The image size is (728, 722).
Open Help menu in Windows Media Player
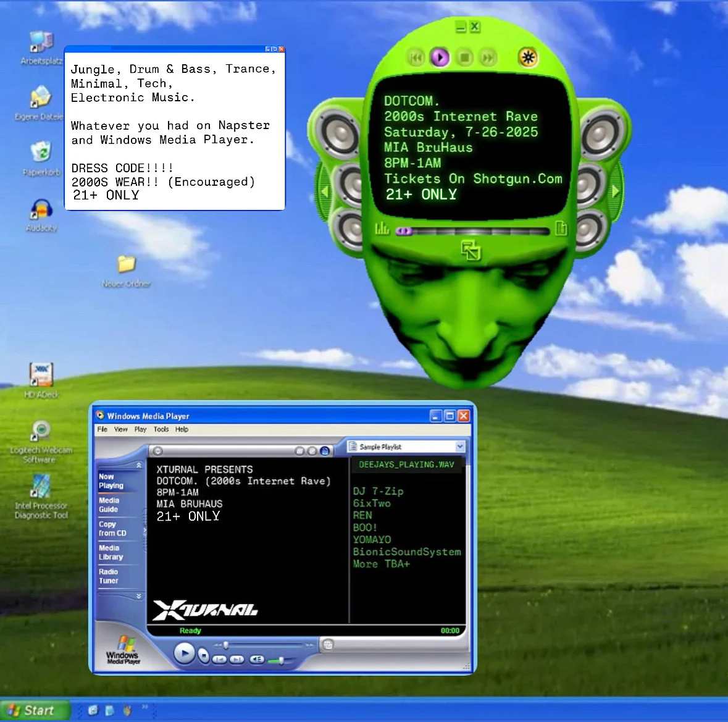182,429
